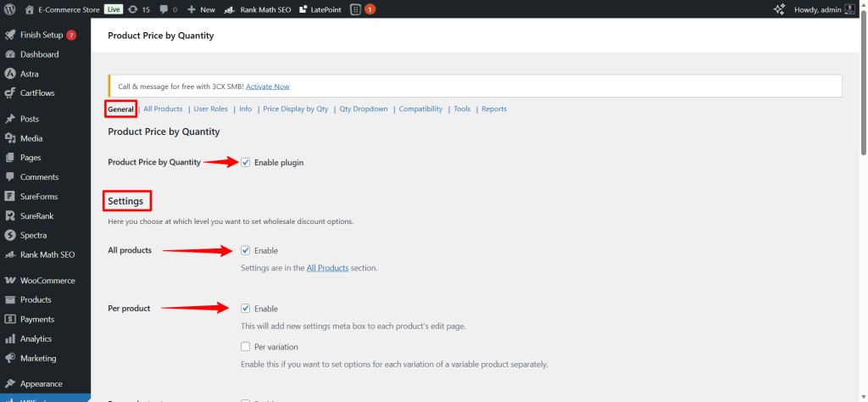Open the Price Display by Qty tab
Image resolution: width=868 pixels, height=402 pixels.
tap(295, 109)
